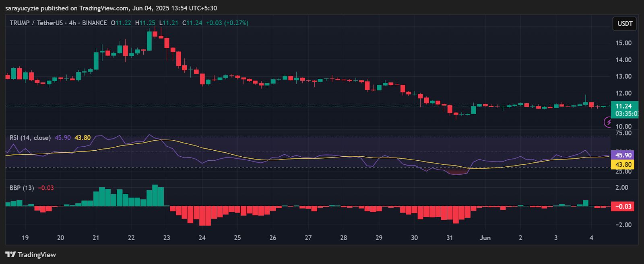
Task: Click the 23 date label on time axis
Action: pos(167,238)
